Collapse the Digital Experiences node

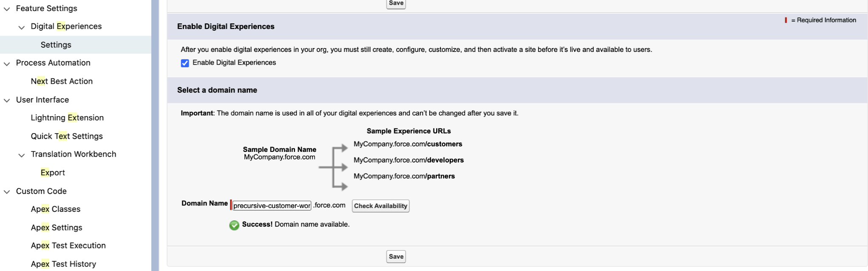click(x=21, y=26)
